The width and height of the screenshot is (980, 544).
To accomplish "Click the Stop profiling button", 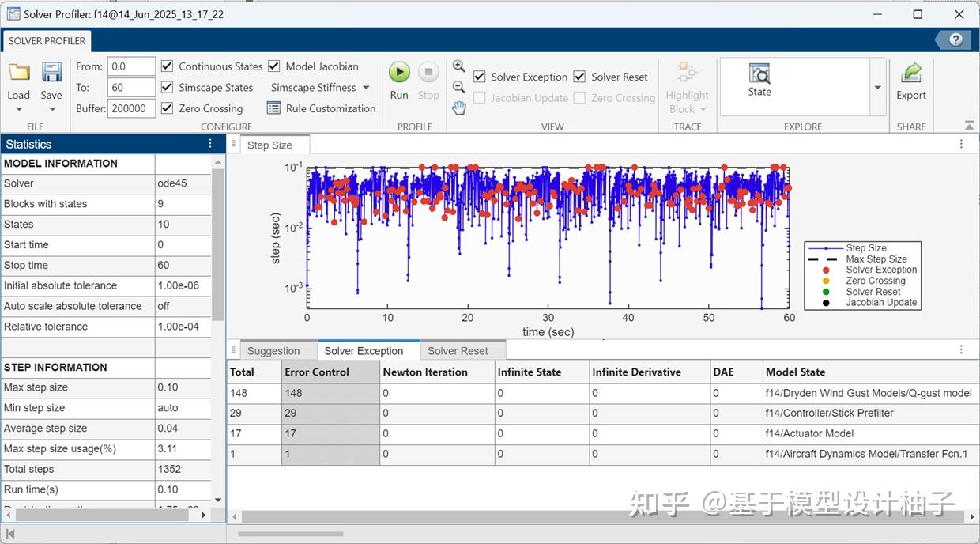I will coord(428,73).
